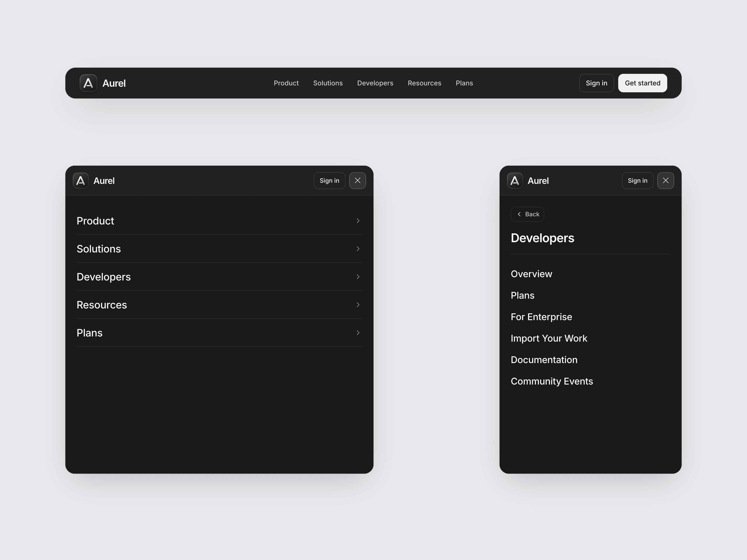Open the Import Your Work link
The width and height of the screenshot is (747, 560).
pyautogui.click(x=549, y=338)
